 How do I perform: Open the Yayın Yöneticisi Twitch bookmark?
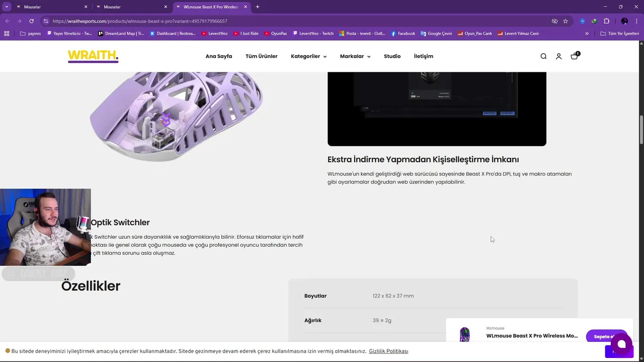(x=69, y=34)
